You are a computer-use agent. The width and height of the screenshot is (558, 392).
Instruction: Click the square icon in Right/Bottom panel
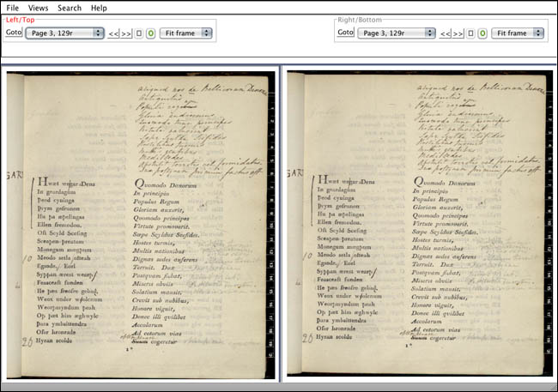point(470,33)
